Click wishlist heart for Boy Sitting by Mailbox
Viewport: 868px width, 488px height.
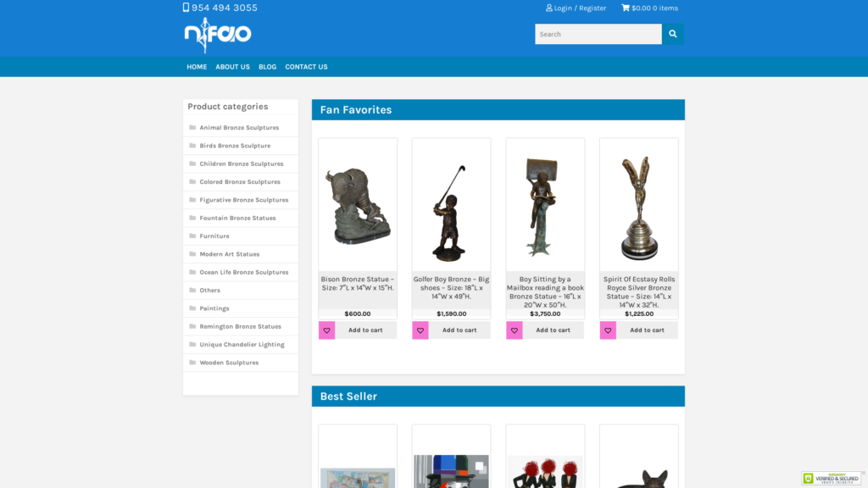pyautogui.click(x=515, y=330)
